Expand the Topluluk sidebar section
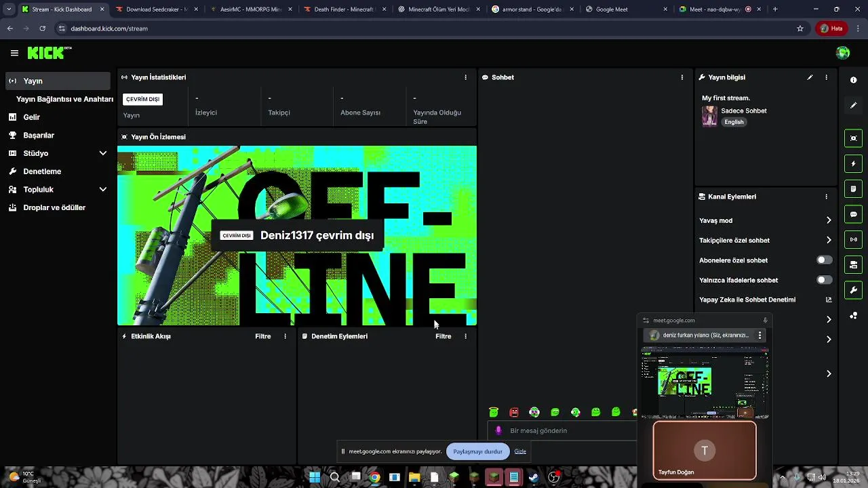Viewport: 868px width, 488px height. point(103,190)
